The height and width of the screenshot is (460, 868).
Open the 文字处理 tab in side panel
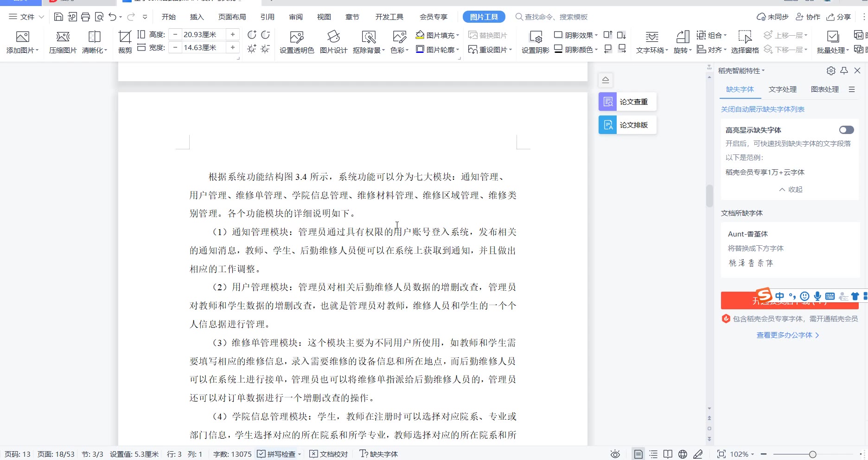(x=782, y=89)
